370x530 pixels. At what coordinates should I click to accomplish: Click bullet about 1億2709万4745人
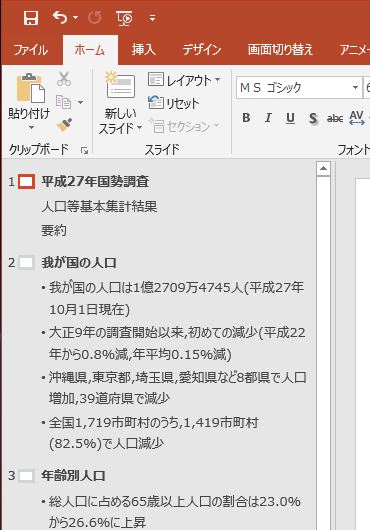point(176,298)
